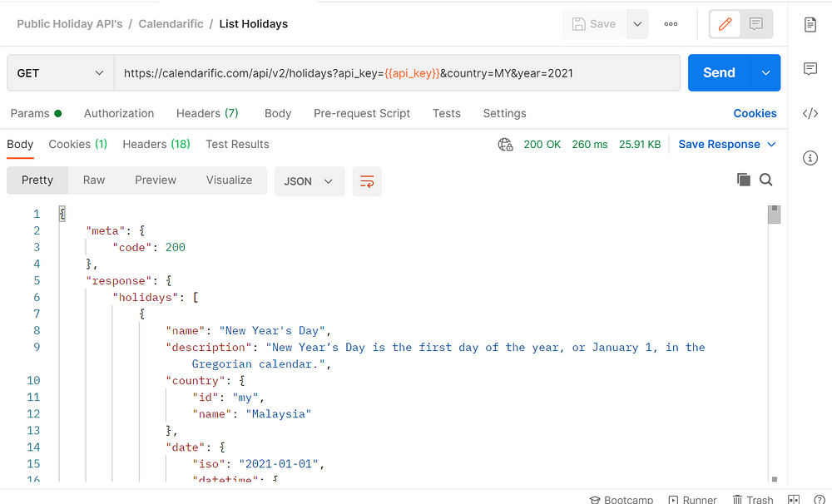This screenshot has width=832, height=504.
Task: Expand the JSON format dropdown
Action: pyautogui.click(x=309, y=180)
